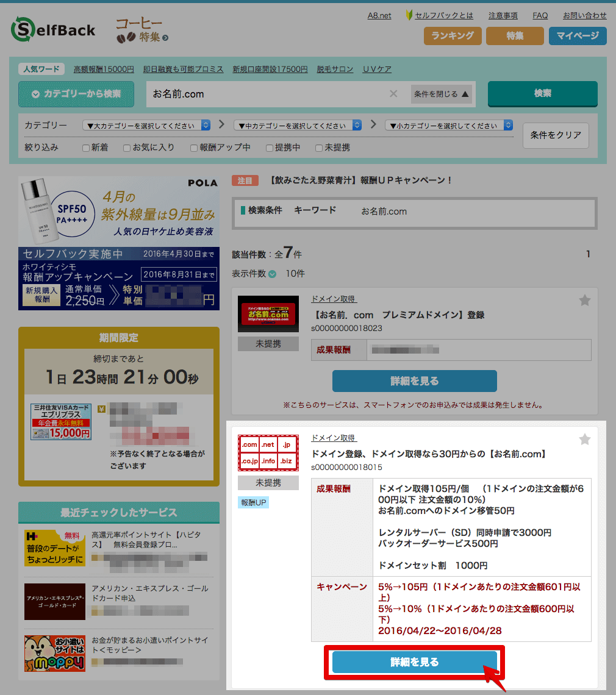Click the SelfBack logo
The height and width of the screenshot is (695, 616).
53,29
